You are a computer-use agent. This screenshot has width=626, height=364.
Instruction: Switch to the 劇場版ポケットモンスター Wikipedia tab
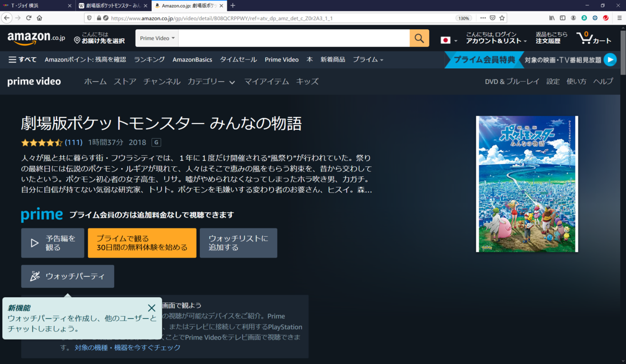(113, 6)
